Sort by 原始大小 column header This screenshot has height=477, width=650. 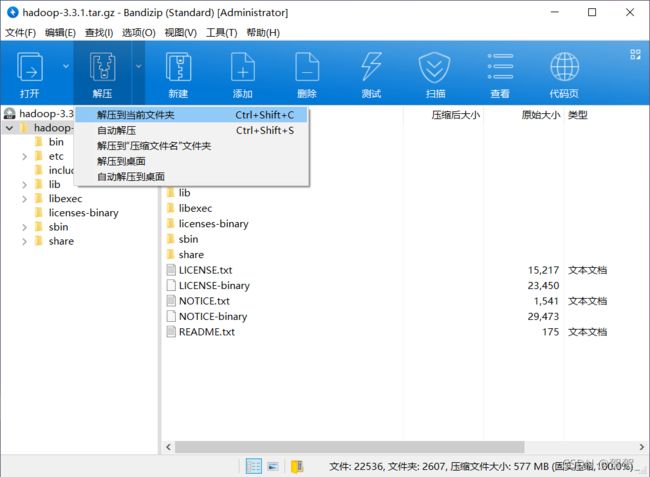pos(541,115)
